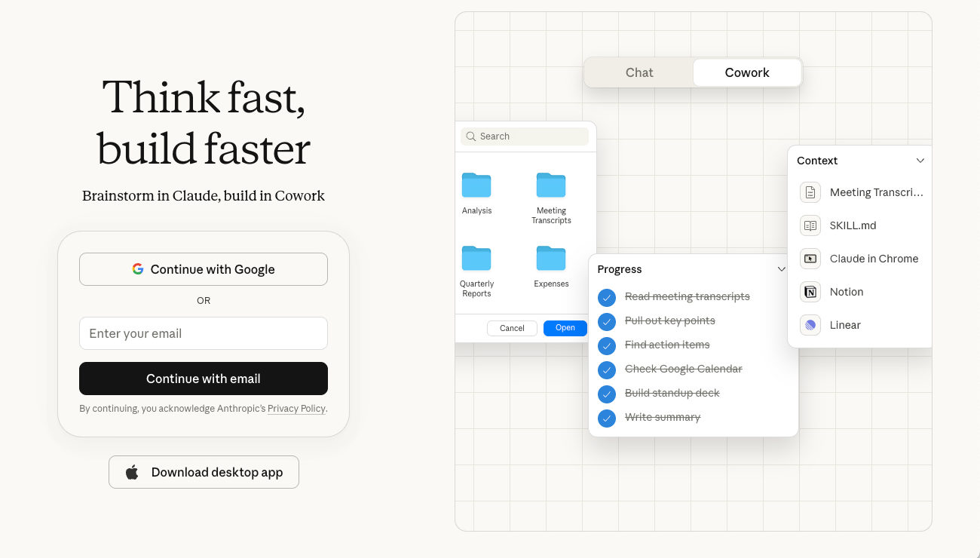Open the Privacy Policy link

coord(296,409)
